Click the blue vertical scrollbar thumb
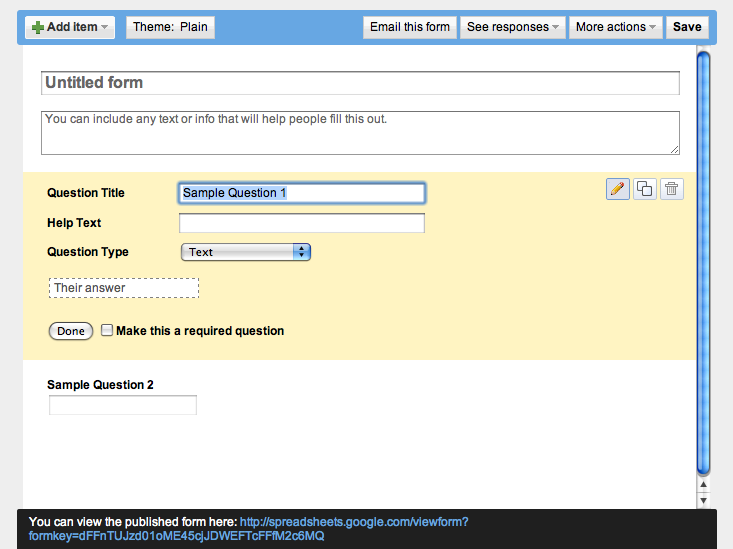 (704, 263)
